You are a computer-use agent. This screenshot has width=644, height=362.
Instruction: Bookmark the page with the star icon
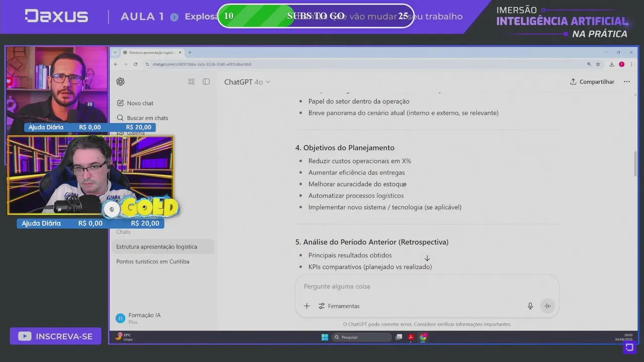[598, 64]
